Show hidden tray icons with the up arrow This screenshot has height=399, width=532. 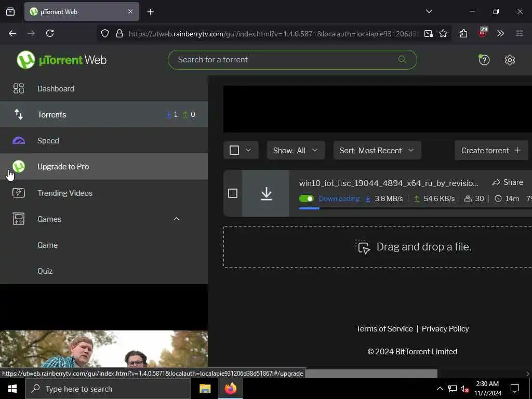pos(440,389)
